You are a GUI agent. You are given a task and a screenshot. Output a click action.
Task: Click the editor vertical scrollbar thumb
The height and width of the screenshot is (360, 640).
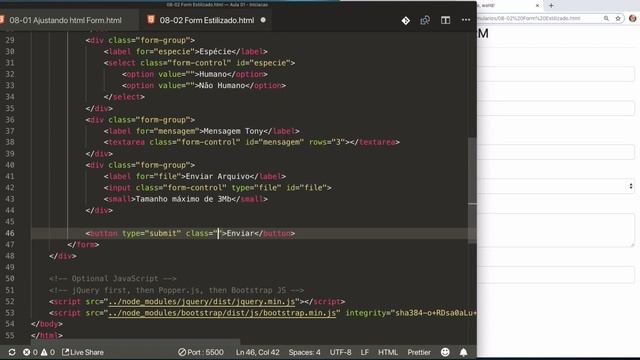[x=472, y=190]
